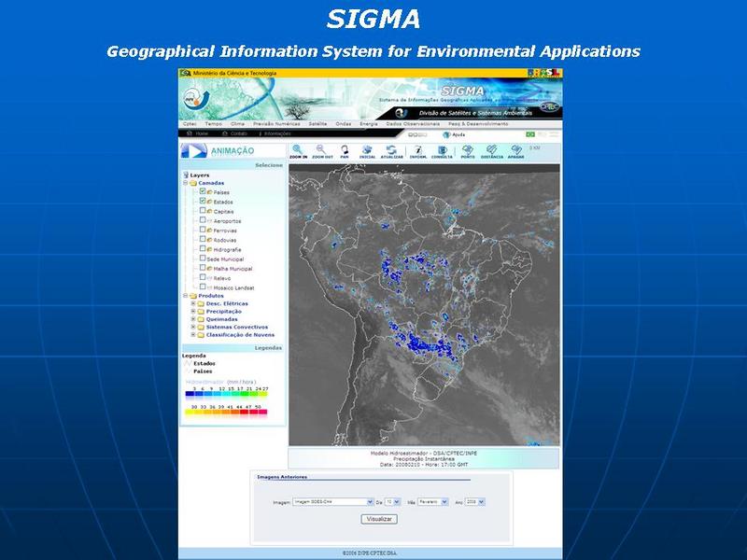747x560 pixels.
Task: Enable the Ferrovias layer checkbox
Action: tap(203, 229)
